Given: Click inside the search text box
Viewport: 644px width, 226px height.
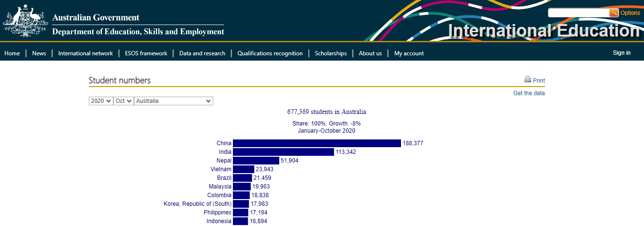Looking at the screenshot, I should point(579,13).
